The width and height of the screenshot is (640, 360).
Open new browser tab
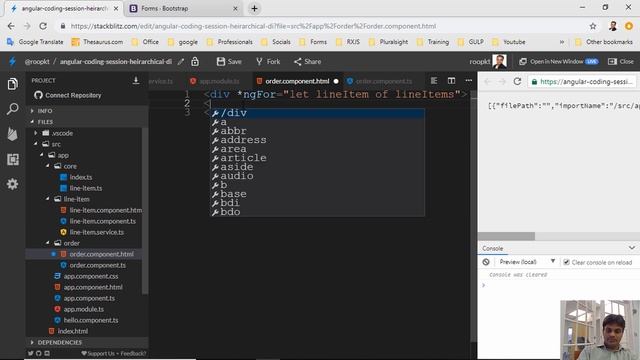pyautogui.click(x=254, y=8)
